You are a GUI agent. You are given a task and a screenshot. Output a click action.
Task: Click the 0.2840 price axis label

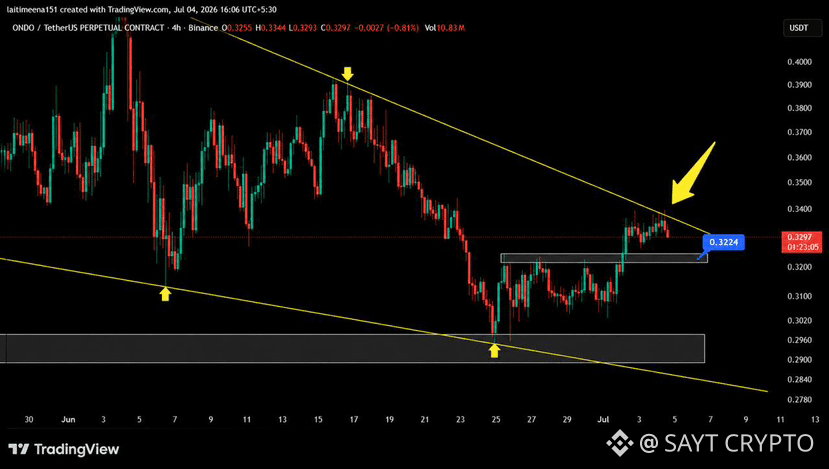point(799,380)
